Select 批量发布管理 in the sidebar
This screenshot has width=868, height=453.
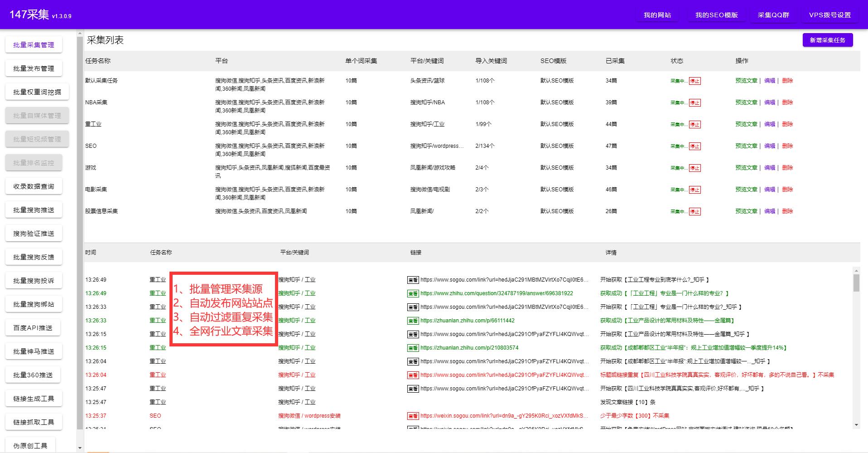34,68
